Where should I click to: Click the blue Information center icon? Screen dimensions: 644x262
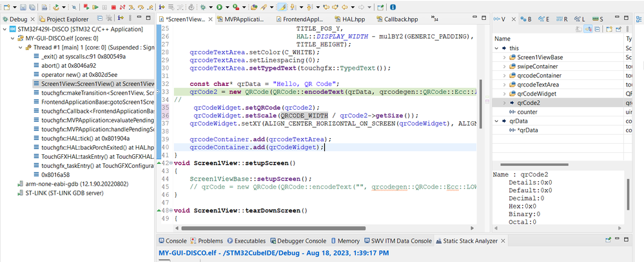tap(393, 7)
